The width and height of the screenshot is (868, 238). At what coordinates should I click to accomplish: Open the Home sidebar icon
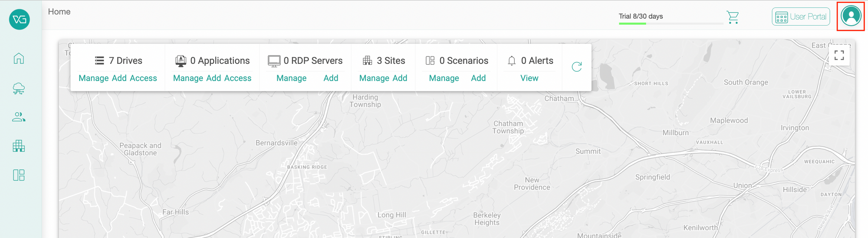tap(19, 58)
